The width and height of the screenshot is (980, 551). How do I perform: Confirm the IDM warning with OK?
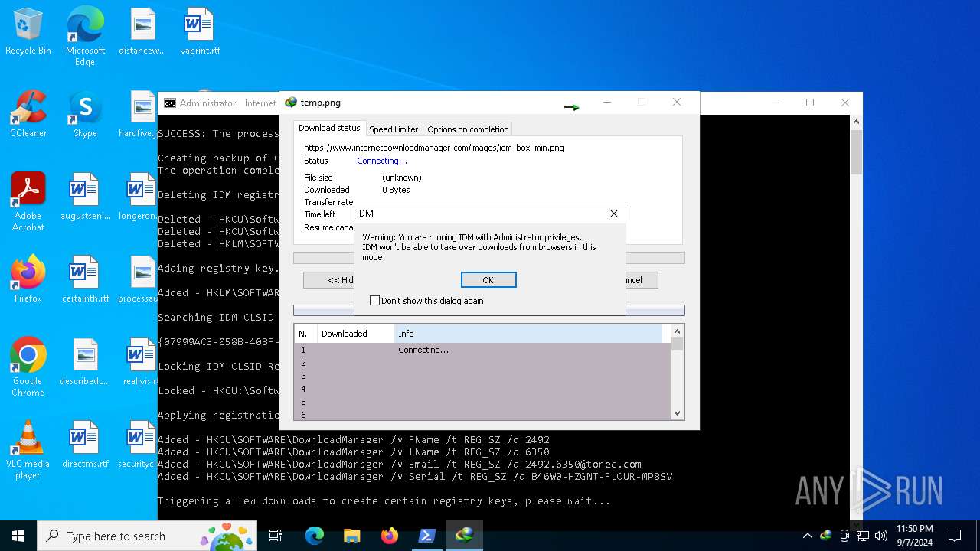488,280
